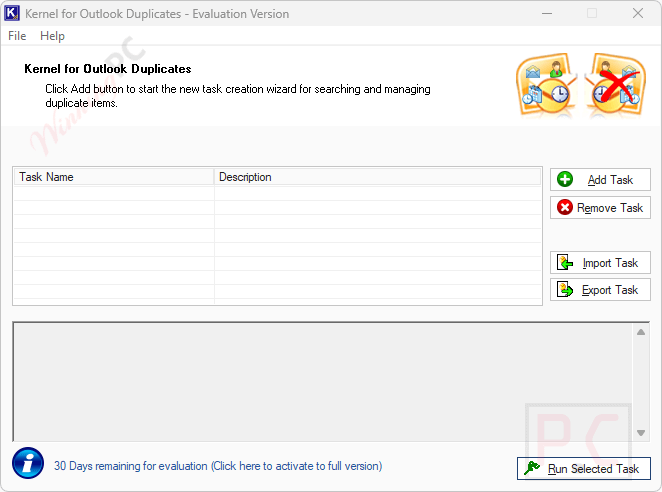The height and width of the screenshot is (492, 662).
Task: Sort by Task Name column header
Action: coord(114,177)
